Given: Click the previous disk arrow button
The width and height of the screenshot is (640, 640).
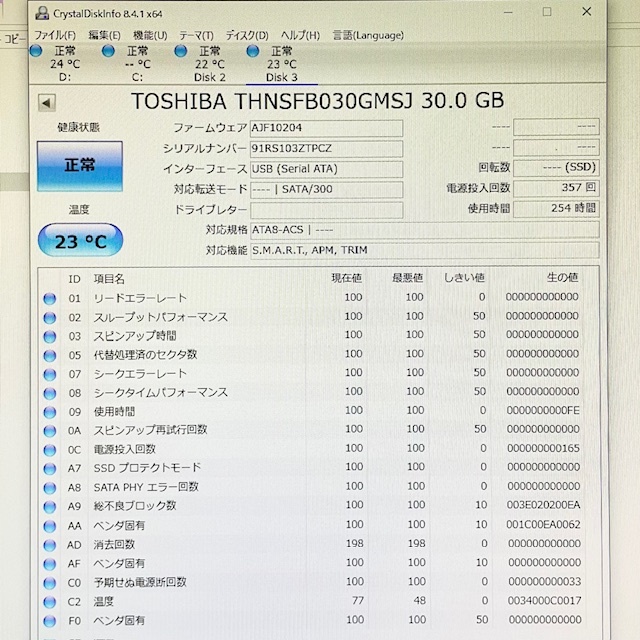Looking at the screenshot, I should point(47,103).
